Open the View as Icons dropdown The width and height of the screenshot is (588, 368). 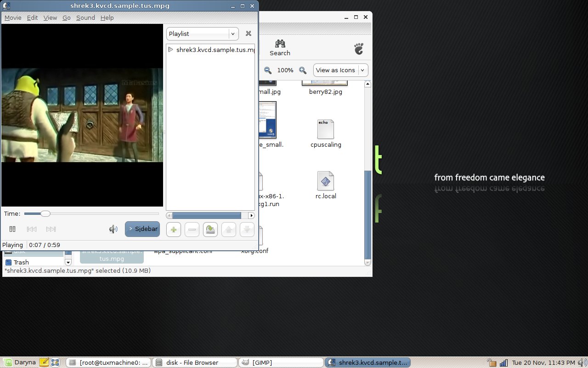point(341,70)
